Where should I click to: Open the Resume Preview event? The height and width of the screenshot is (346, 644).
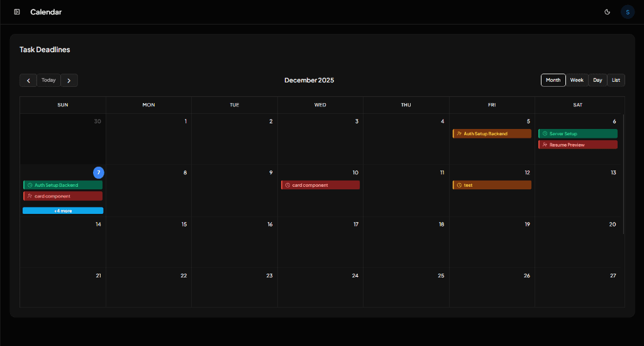[577, 145]
